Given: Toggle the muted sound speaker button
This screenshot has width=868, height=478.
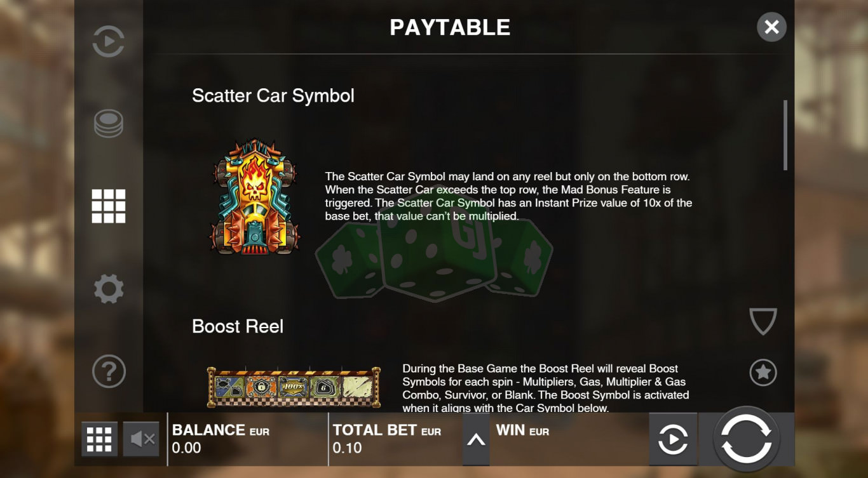Looking at the screenshot, I should pyautogui.click(x=141, y=439).
